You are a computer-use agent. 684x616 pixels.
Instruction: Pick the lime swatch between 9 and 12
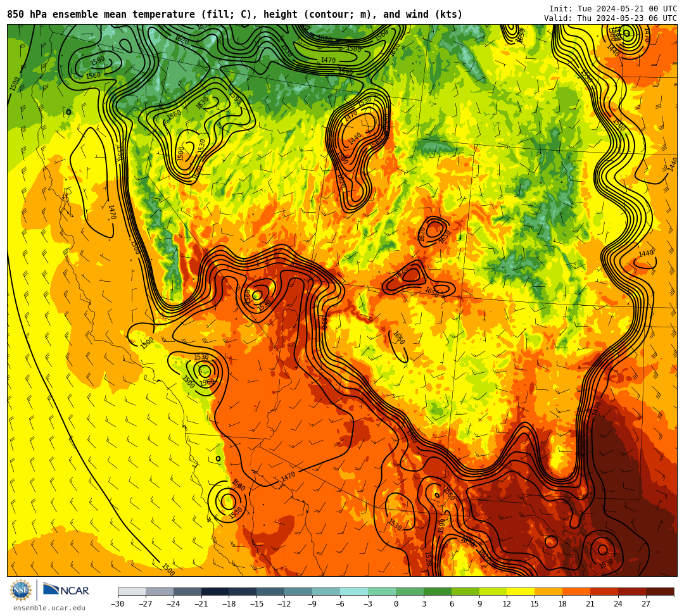(x=493, y=591)
